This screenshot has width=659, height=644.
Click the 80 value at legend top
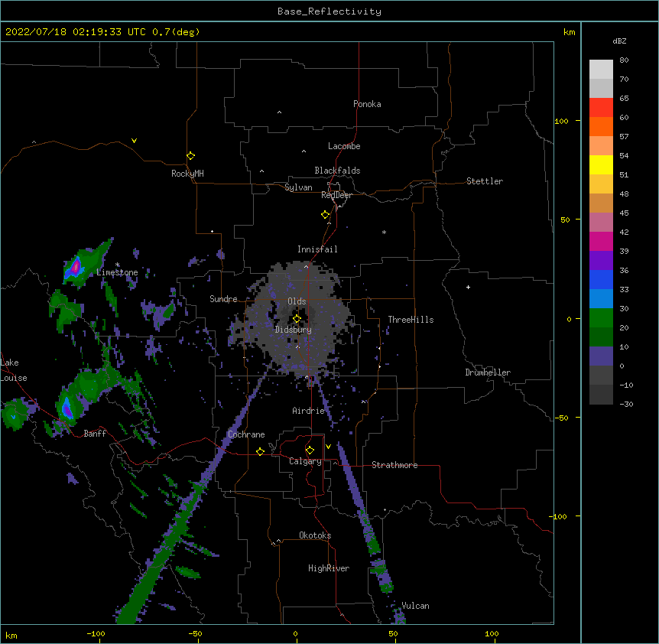tap(624, 60)
